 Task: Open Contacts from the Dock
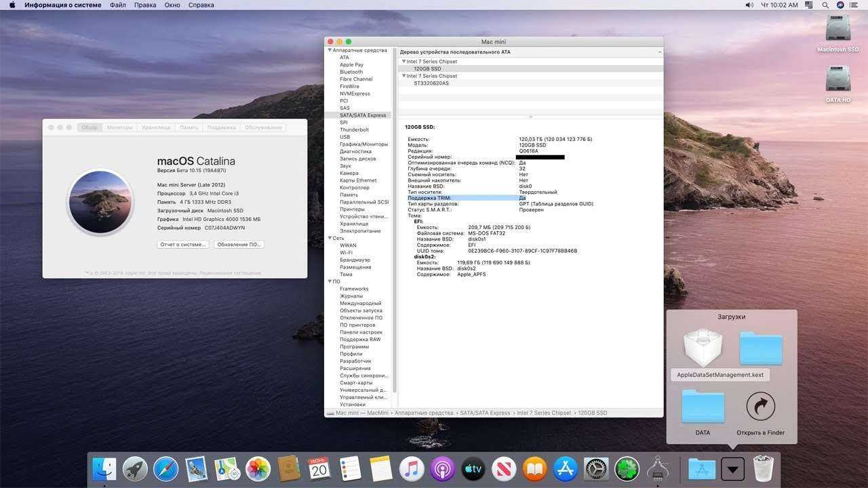pos(289,468)
